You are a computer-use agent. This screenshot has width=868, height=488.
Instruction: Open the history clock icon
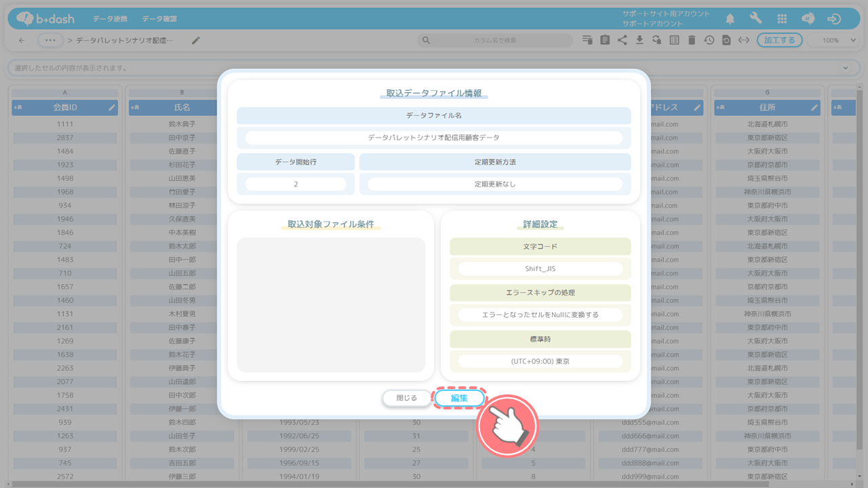[709, 40]
